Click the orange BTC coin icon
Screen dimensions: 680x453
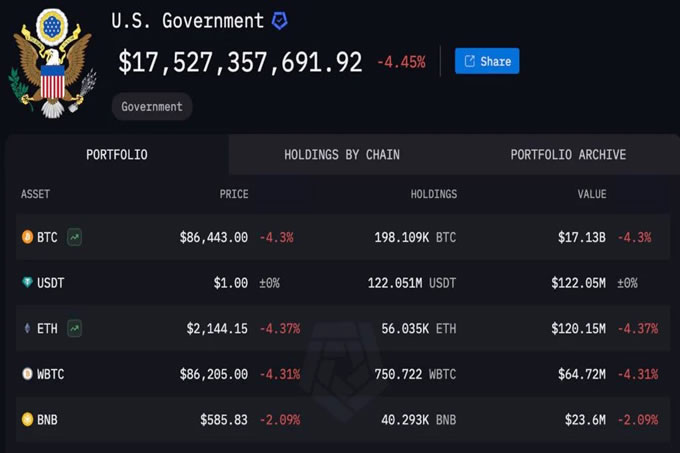click(x=27, y=237)
